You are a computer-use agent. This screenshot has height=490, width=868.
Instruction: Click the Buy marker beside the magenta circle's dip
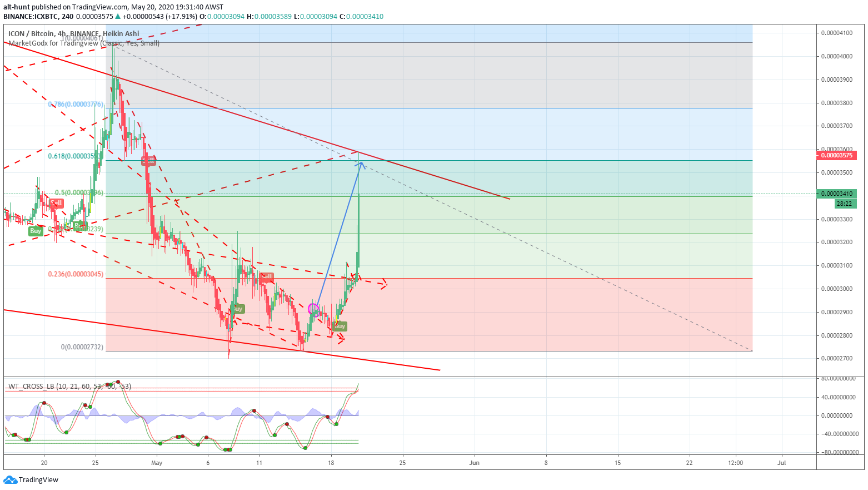point(340,326)
